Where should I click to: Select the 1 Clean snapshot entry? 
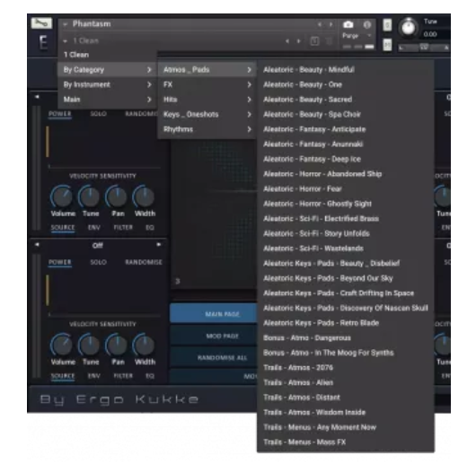click(107, 55)
